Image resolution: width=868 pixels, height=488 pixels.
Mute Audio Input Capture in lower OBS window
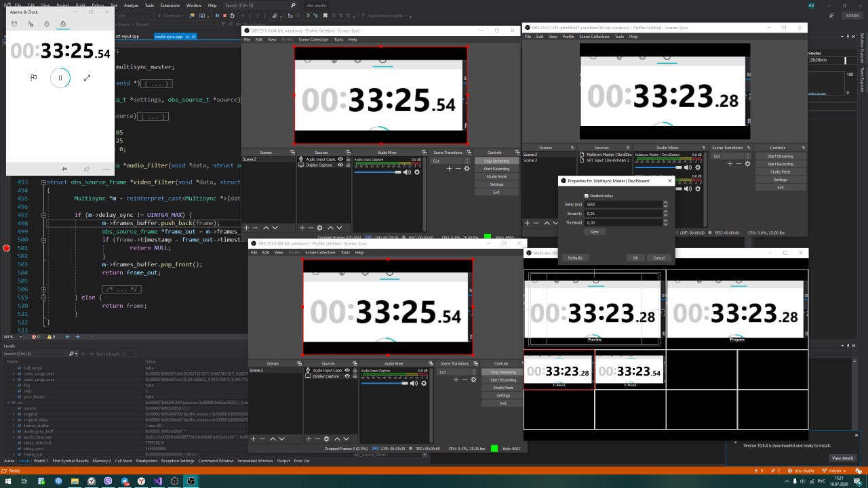[414, 383]
